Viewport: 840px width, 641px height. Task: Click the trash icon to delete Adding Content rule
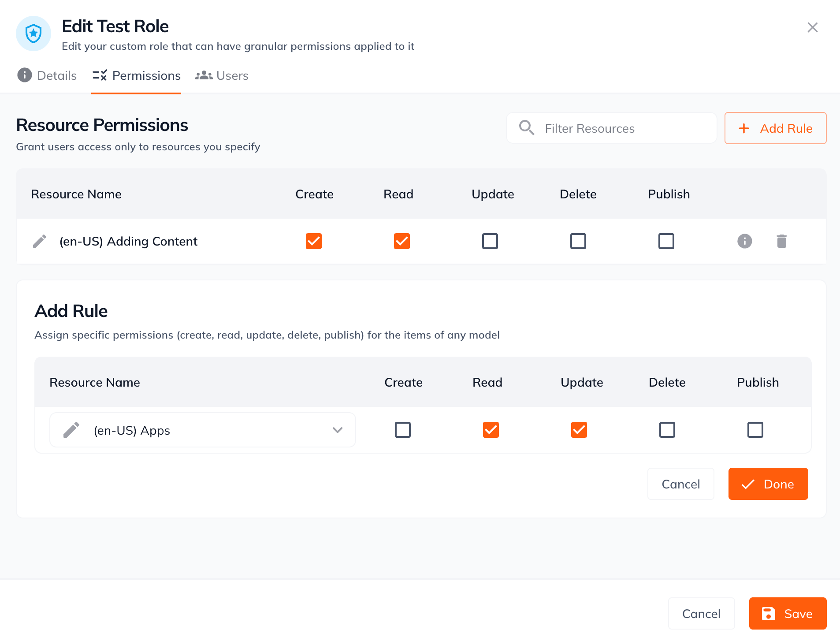[781, 241]
